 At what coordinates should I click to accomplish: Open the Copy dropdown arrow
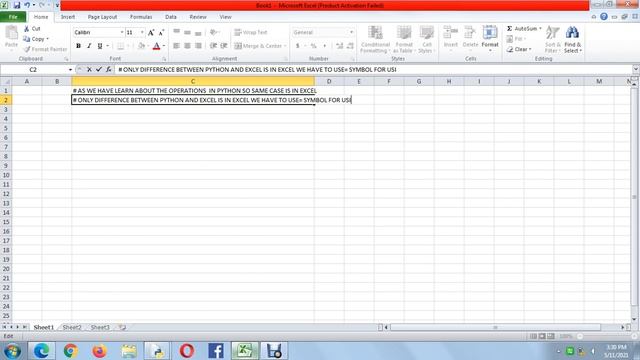click(47, 39)
